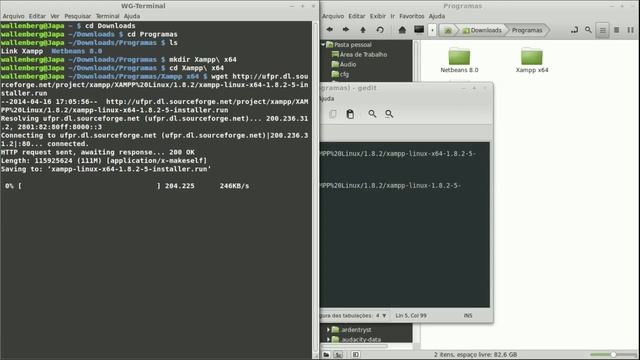
Task: Switch to compact view
Action: click(631, 30)
